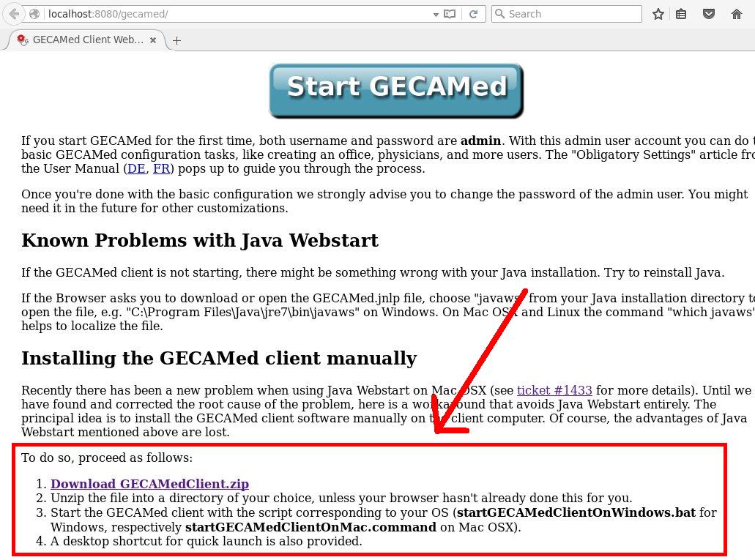This screenshot has width=755, height=560.
Task: Click into the Search input box
Action: click(571, 14)
